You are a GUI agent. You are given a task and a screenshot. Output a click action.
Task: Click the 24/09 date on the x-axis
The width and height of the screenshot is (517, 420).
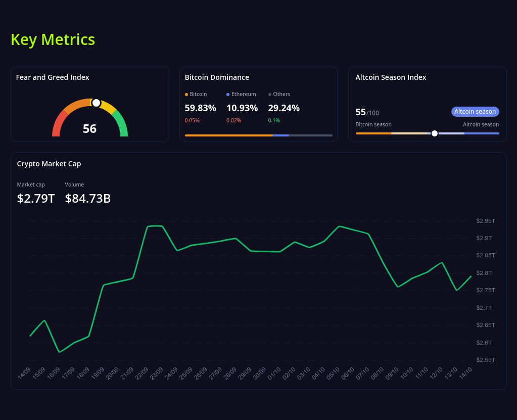pyautogui.click(x=171, y=373)
